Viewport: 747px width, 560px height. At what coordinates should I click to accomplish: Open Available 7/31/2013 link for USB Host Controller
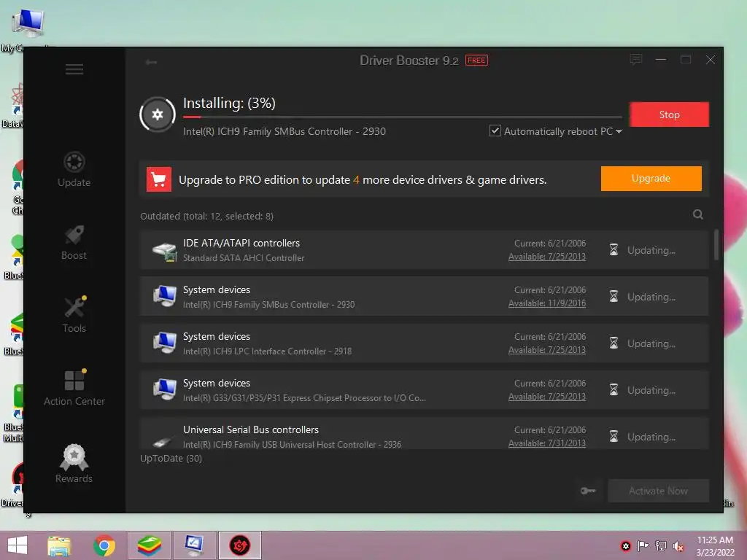tap(547, 443)
